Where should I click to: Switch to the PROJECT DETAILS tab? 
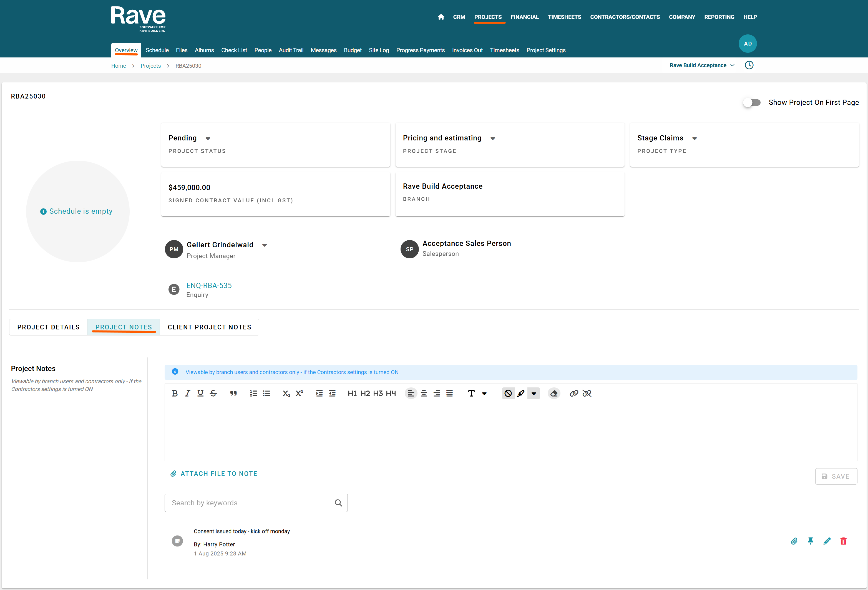click(x=48, y=327)
